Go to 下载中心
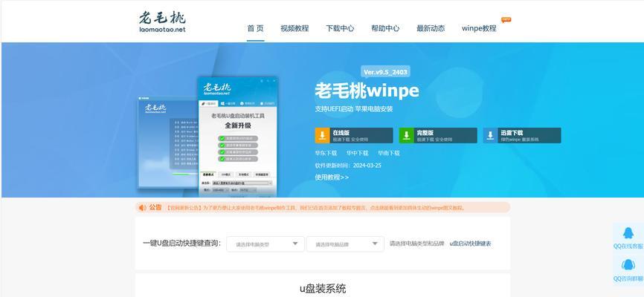The width and height of the screenshot is (644, 297). pos(340,28)
